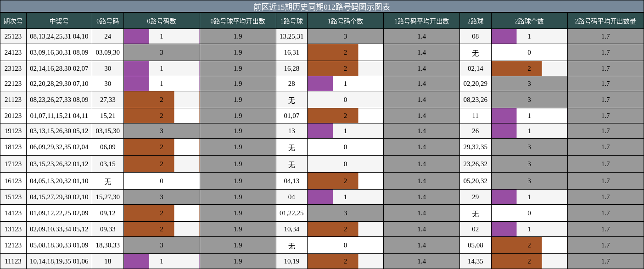Click the 2路号码平均开出数量 column header
The width and height of the screenshot is (644, 269).
pyautogui.click(x=605, y=21)
